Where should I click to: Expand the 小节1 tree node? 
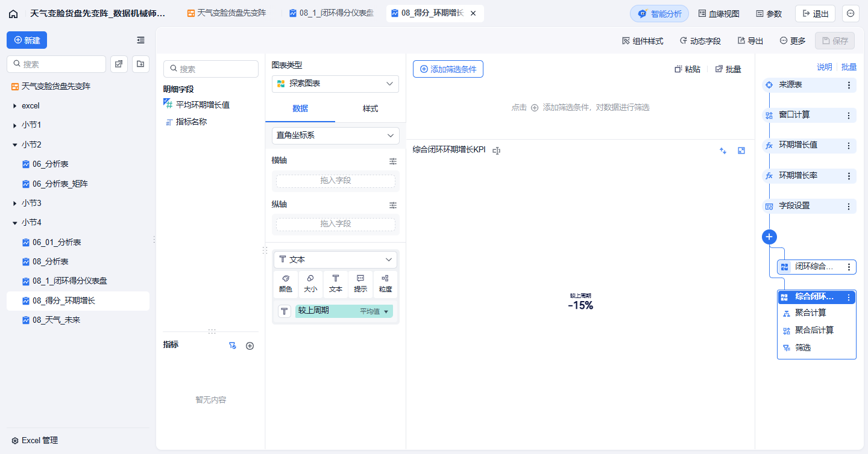click(14, 125)
